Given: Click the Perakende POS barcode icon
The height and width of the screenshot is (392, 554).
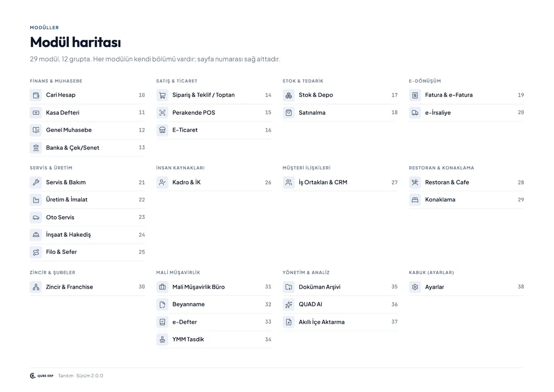Looking at the screenshot, I should coord(162,113).
